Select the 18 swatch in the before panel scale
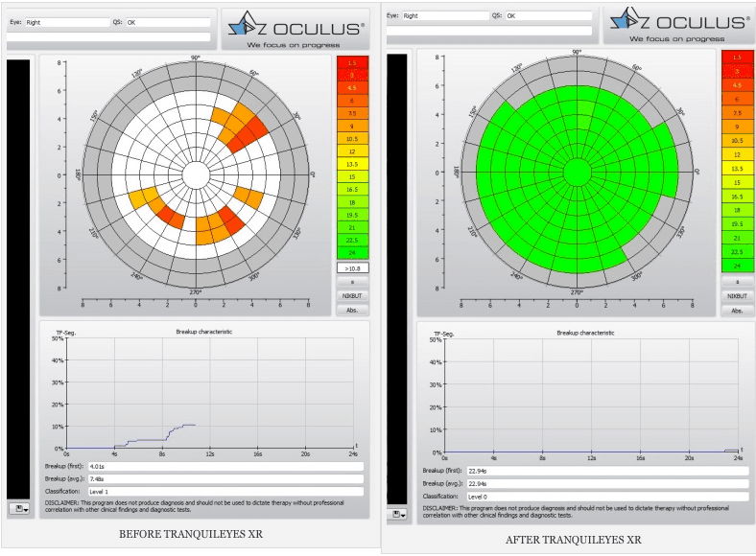Screen dimensions: 756x556 point(352,202)
